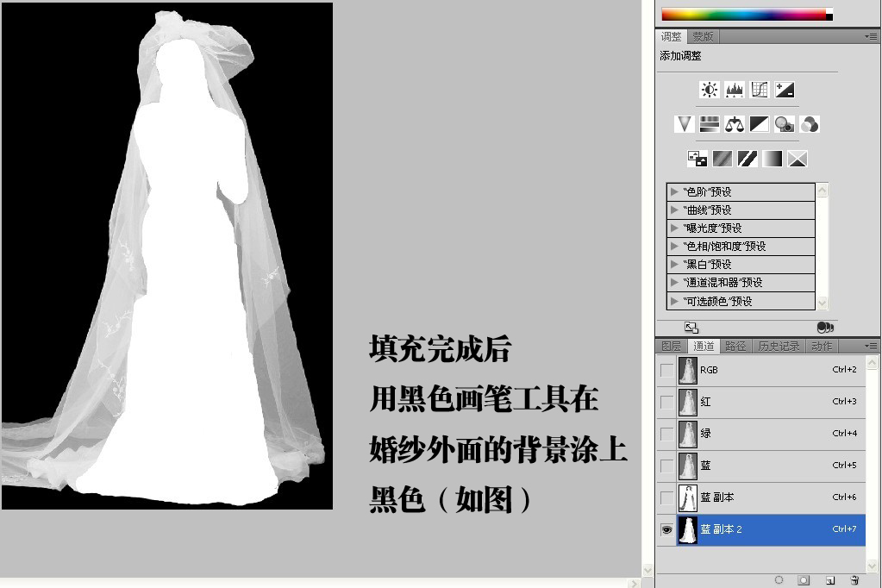Add a Vibrance adjustment

point(684,124)
